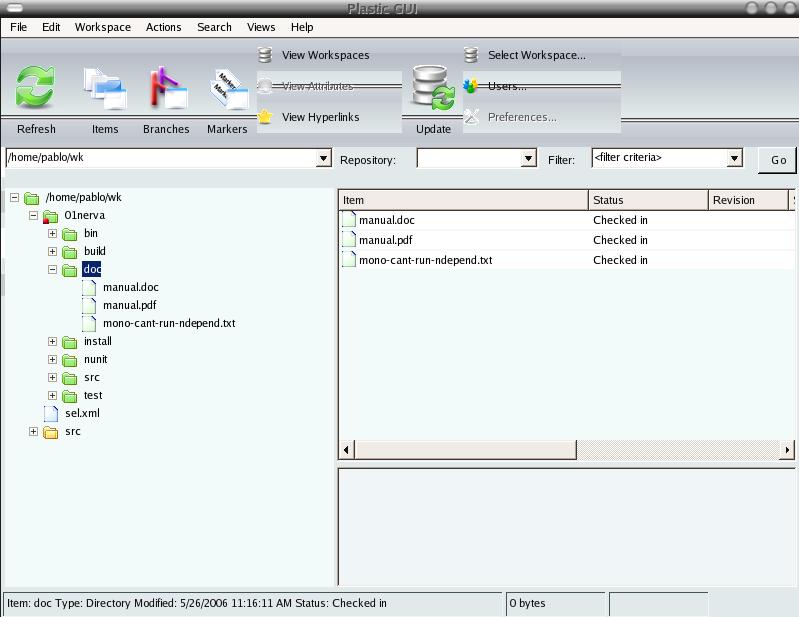
Task: Expand the bottom yellow src folder node
Action: coord(33,432)
